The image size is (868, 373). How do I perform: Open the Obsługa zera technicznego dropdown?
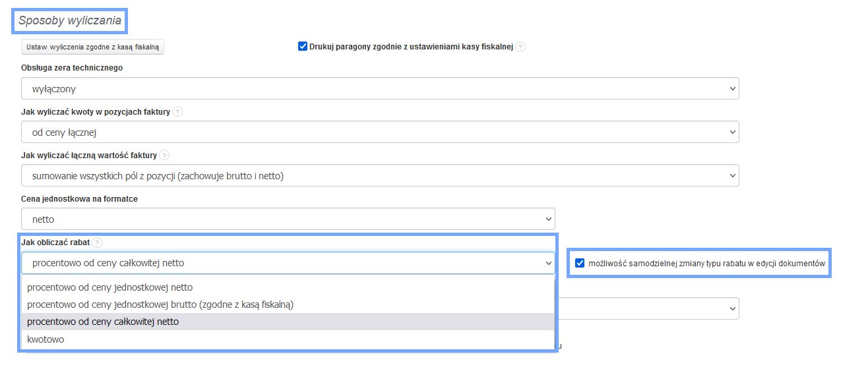tap(380, 88)
